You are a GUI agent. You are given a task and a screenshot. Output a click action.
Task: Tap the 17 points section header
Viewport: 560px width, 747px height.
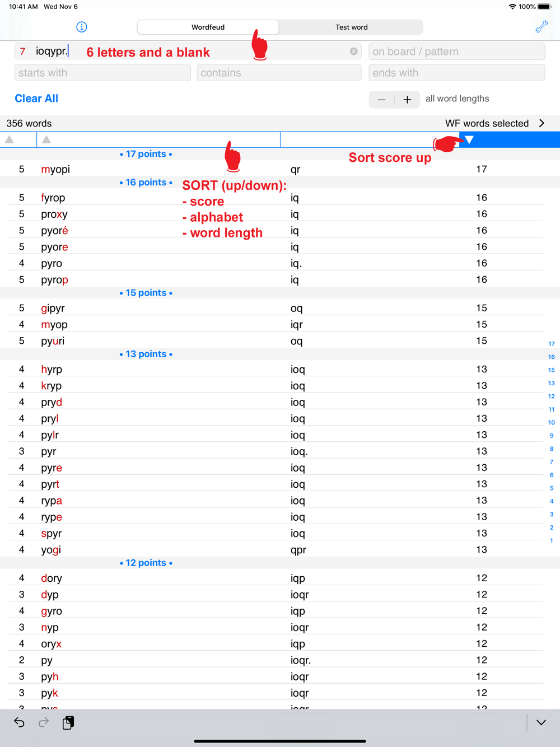[x=146, y=154]
